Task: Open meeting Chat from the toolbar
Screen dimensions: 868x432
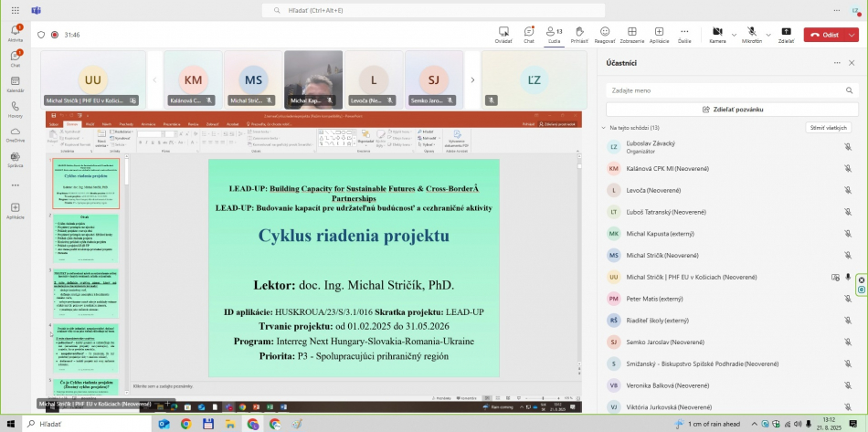Action: (529, 34)
